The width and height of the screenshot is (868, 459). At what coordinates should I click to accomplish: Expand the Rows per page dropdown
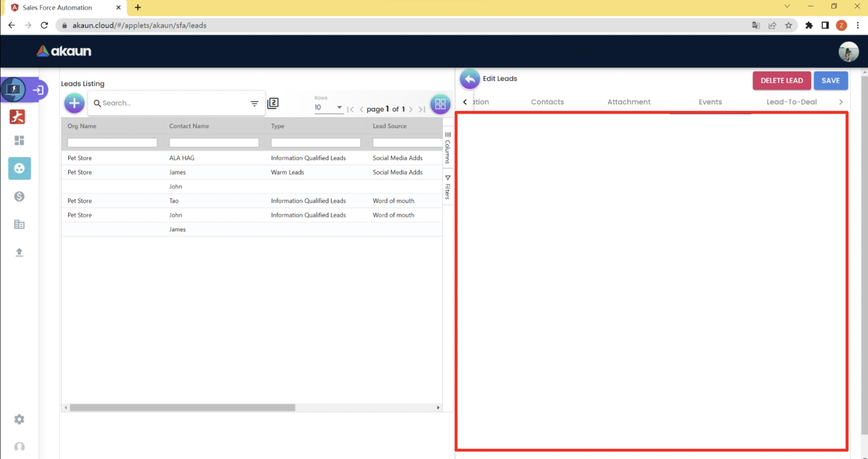point(328,107)
